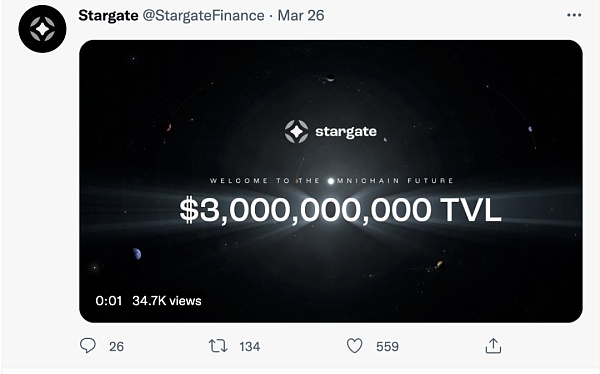Viewport: 600px width, 374px height.
Task: Play the $3,000,000,000 TVL video
Action: (331, 181)
